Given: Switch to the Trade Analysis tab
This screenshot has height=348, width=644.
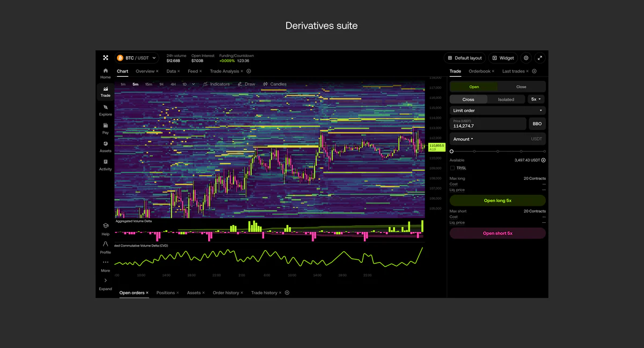Looking at the screenshot, I should point(224,71).
